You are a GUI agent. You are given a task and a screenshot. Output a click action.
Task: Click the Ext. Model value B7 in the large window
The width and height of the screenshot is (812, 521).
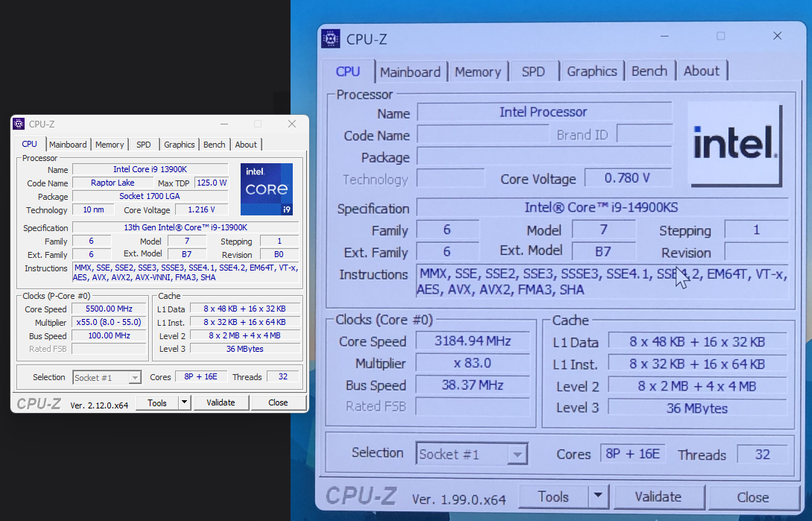coord(603,252)
